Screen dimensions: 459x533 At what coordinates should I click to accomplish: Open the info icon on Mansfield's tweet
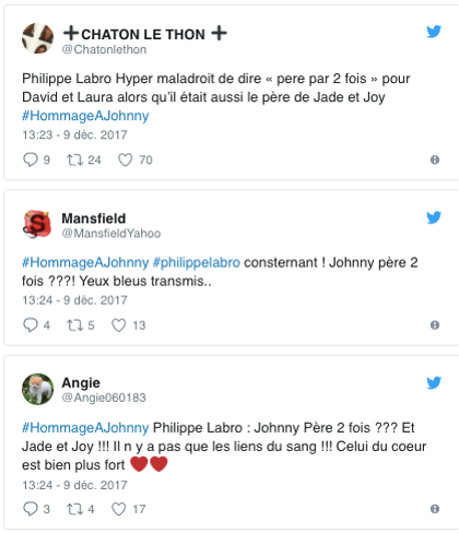pyautogui.click(x=435, y=325)
